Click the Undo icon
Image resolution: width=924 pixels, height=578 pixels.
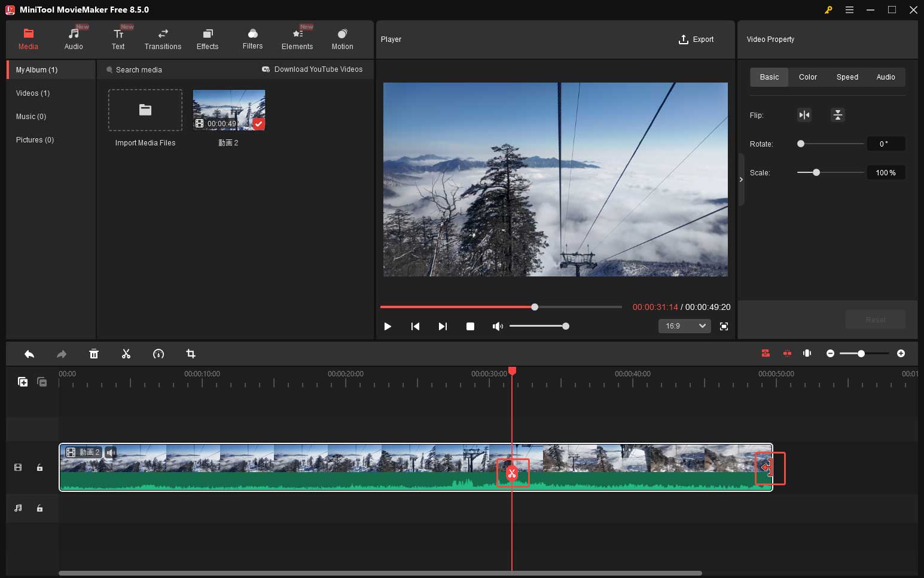pyautogui.click(x=29, y=354)
